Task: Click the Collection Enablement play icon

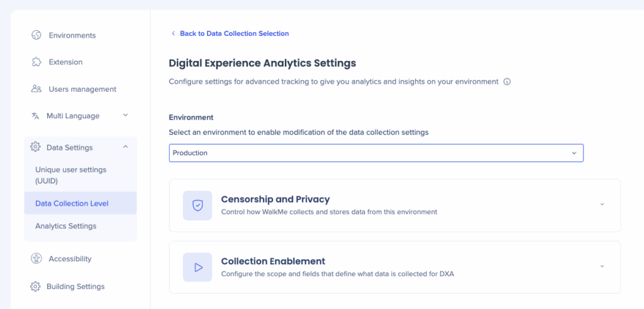Action: (197, 267)
